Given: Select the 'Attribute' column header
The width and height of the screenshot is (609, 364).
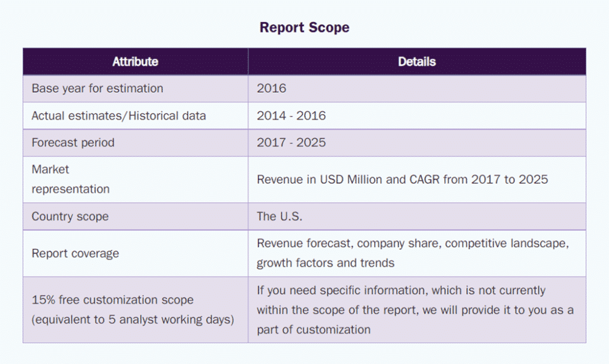Looking at the screenshot, I should tap(136, 61).
